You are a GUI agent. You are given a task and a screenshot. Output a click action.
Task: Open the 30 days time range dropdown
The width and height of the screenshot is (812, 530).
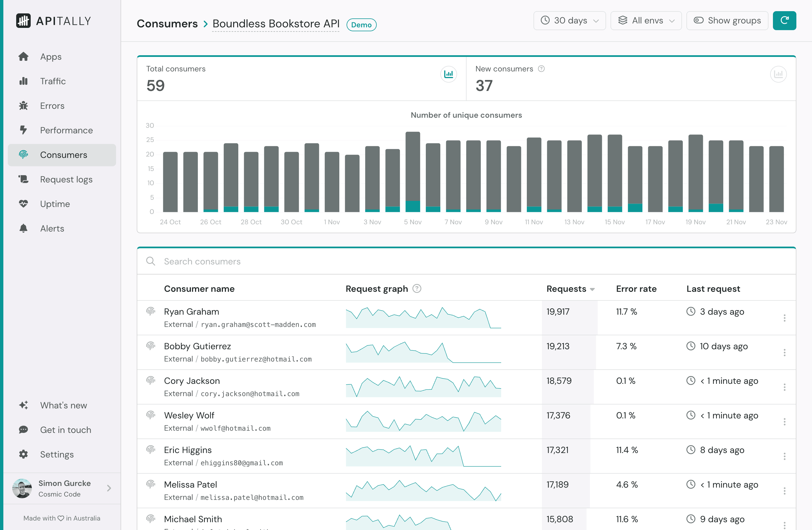(x=569, y=20)
